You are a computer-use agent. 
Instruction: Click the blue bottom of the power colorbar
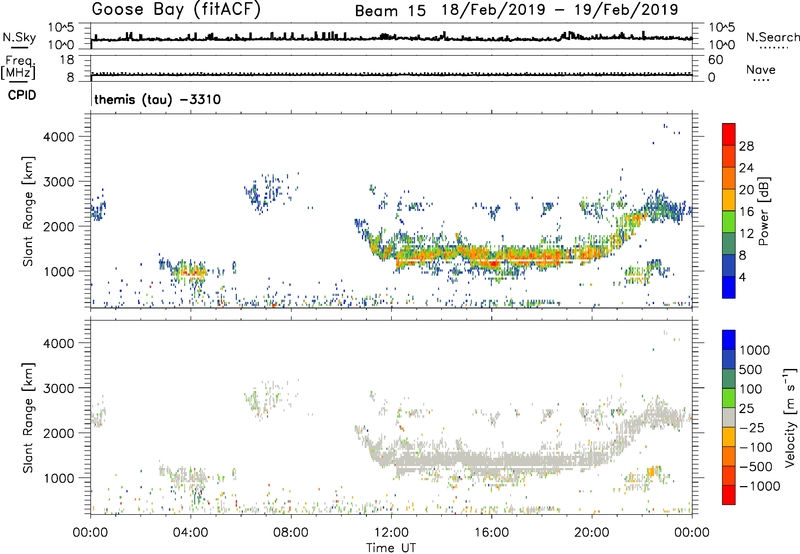(x=729, y=287)
